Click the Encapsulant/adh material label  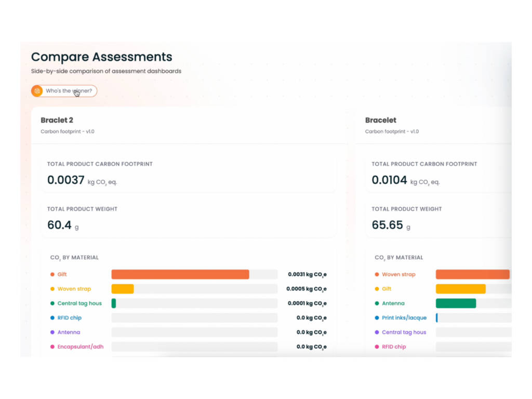coord(81,347)
